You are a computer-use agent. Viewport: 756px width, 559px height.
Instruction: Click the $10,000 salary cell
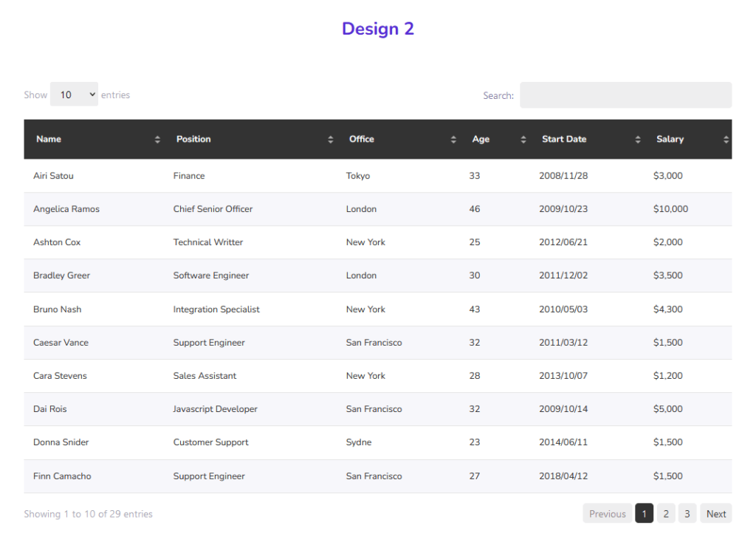[670, 209]
